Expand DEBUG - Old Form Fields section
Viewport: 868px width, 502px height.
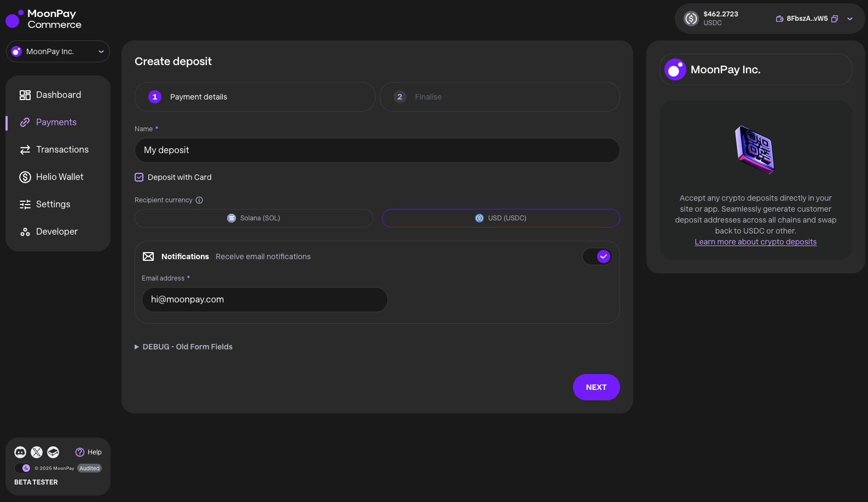tap(183, 347)
